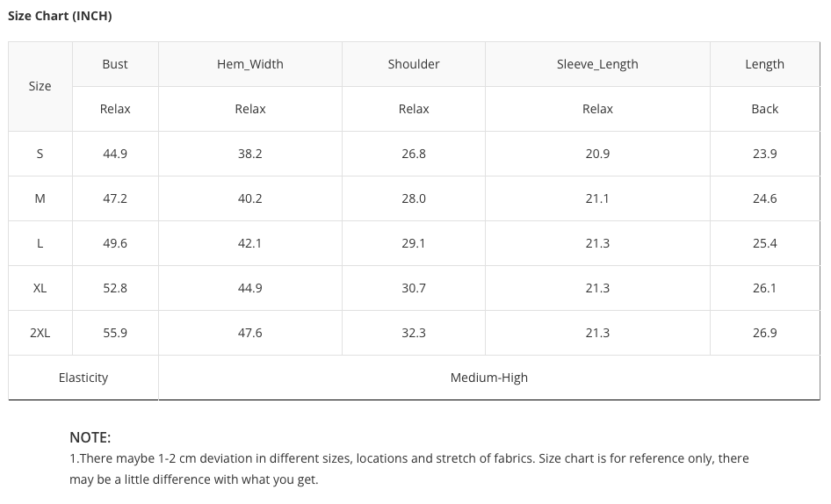
Task: Select the L size row label
Action: (x=40, y=243)
